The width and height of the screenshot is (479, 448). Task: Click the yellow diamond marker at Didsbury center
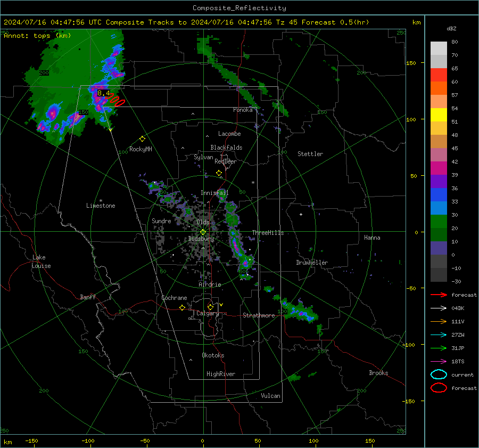pos(203,232)
